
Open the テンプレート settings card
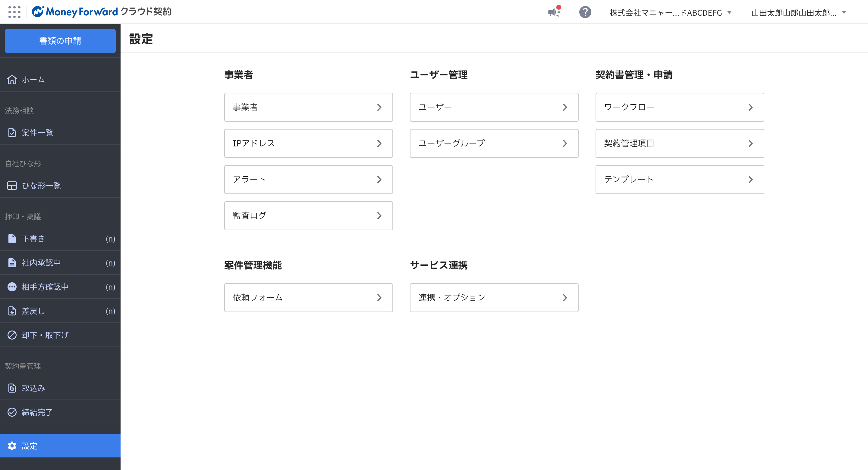680,180
